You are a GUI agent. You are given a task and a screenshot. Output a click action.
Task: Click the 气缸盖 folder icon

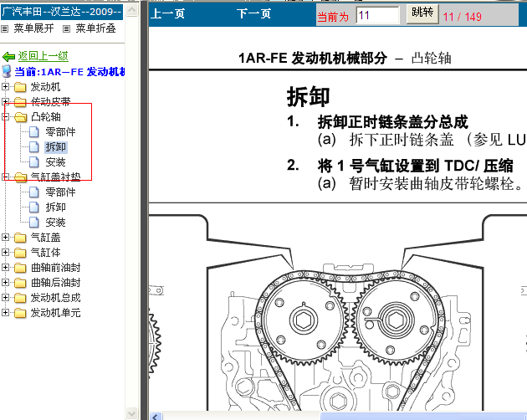click(20, 238)
